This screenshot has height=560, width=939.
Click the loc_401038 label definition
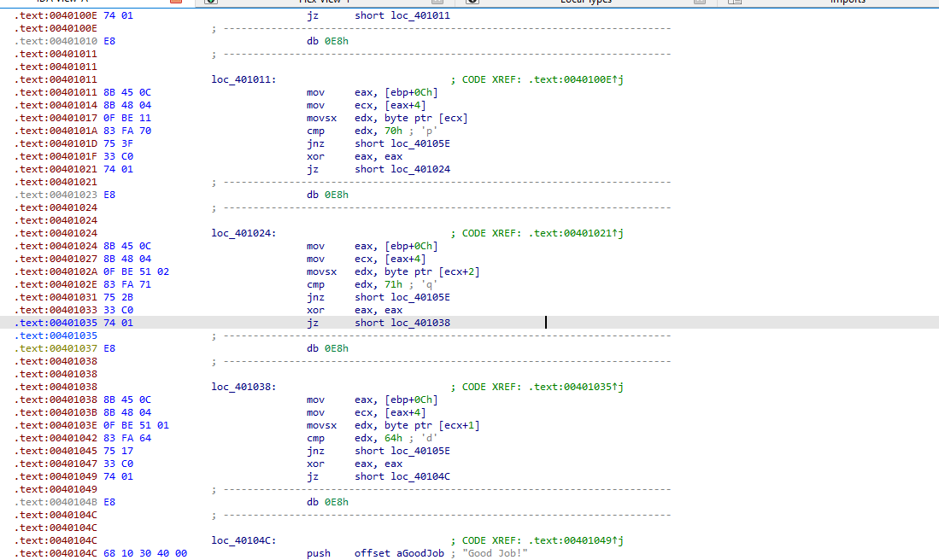(x=244, y=387)
